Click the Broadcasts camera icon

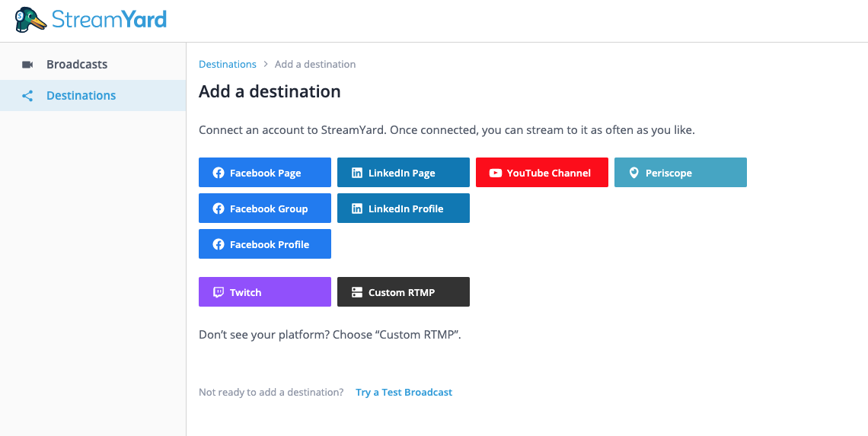tap(27, 65)
